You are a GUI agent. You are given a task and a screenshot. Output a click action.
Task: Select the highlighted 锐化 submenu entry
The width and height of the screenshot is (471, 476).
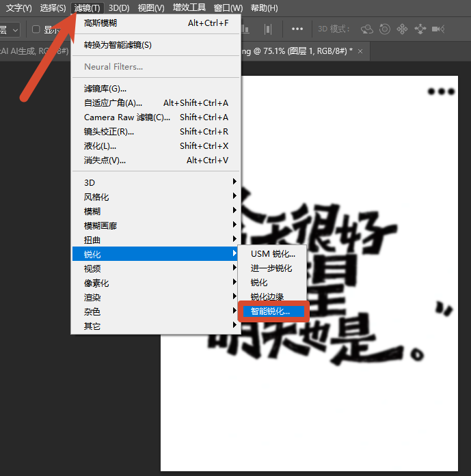pos(155,254)
